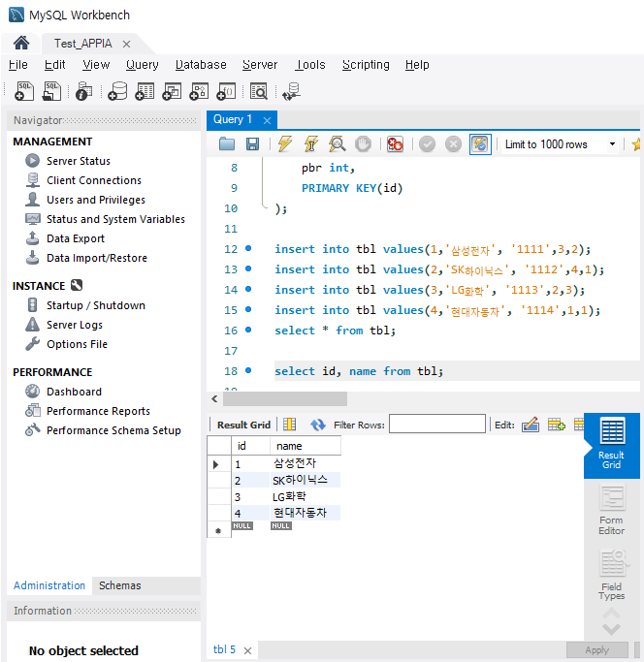Open Dashboard under Performance

point(74,392)
